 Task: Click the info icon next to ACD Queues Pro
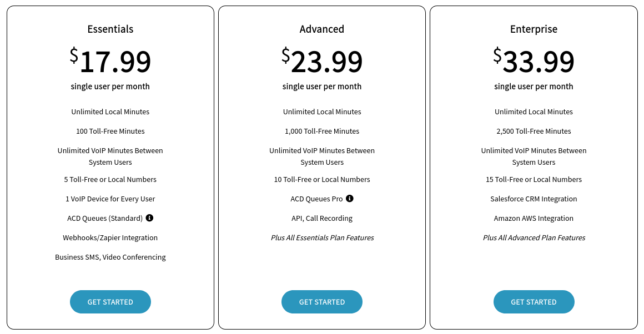click(x=350, y=199)
